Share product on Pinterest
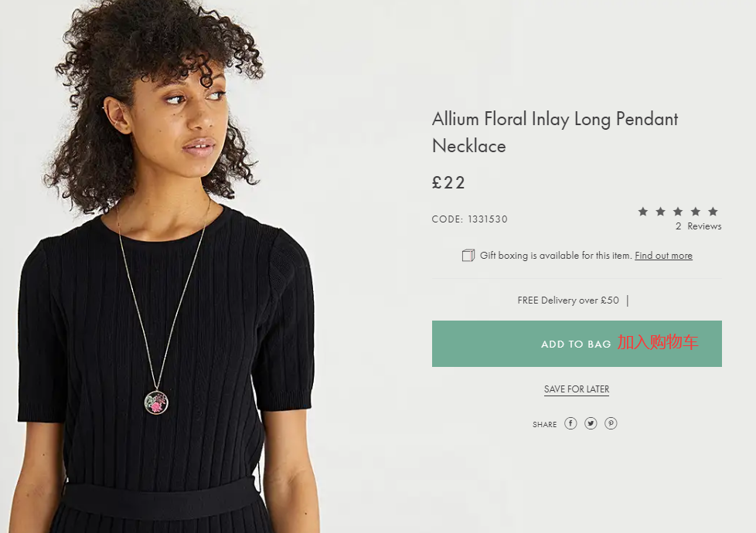 [611, 423]
